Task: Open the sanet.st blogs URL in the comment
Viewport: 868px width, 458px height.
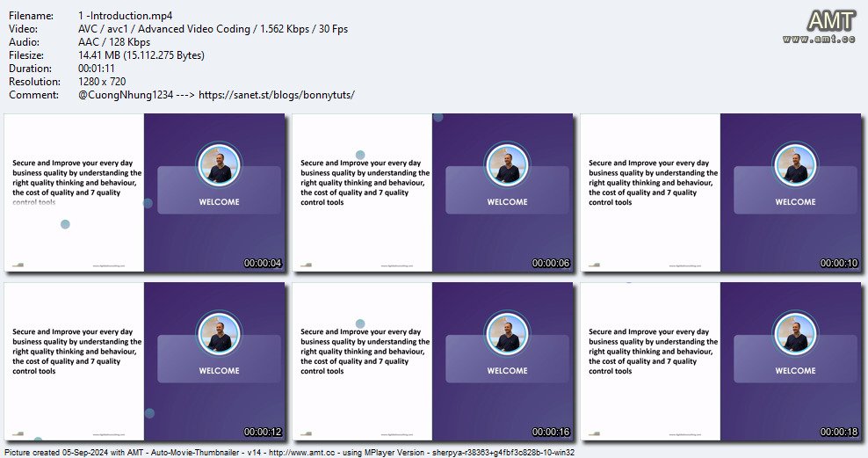Action: [x=276, y=95]
